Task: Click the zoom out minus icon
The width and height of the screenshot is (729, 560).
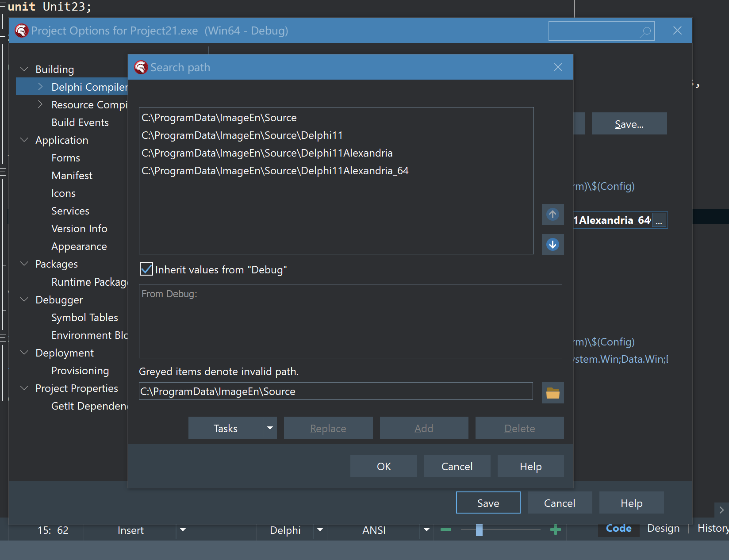Action: (446, 529)
